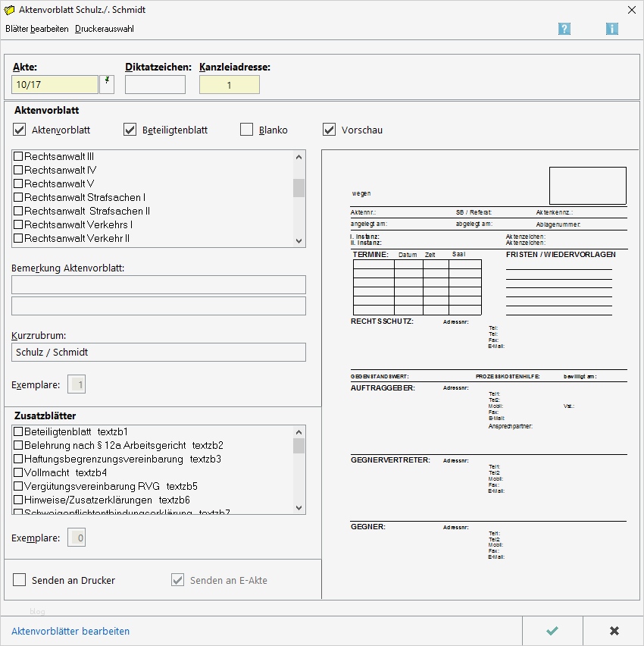Enable the Blanko checkbox
644x646 pixels.
pyautogui.click(x=245, y=129)
